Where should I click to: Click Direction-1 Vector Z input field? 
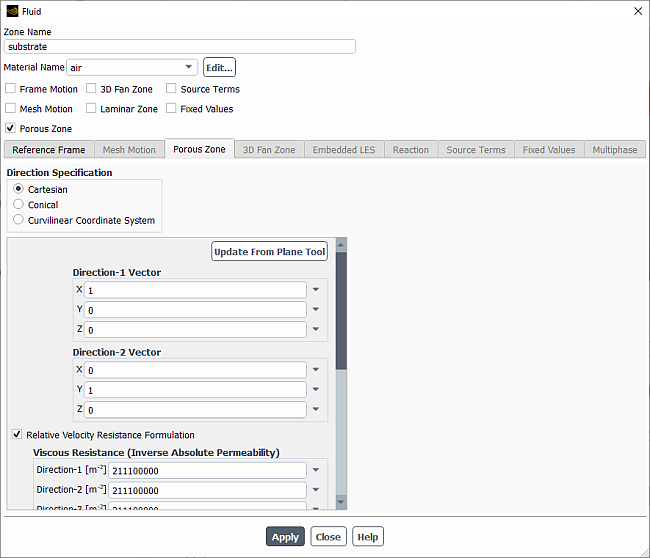[195, 330]
